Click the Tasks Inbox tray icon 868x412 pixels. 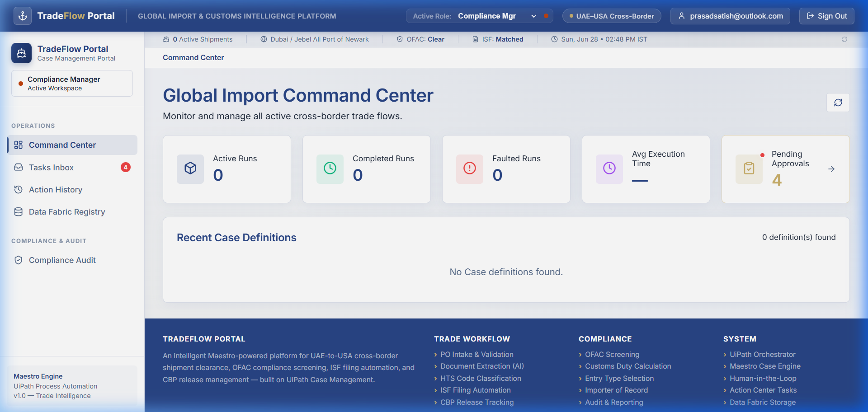(x=19, y=167)
